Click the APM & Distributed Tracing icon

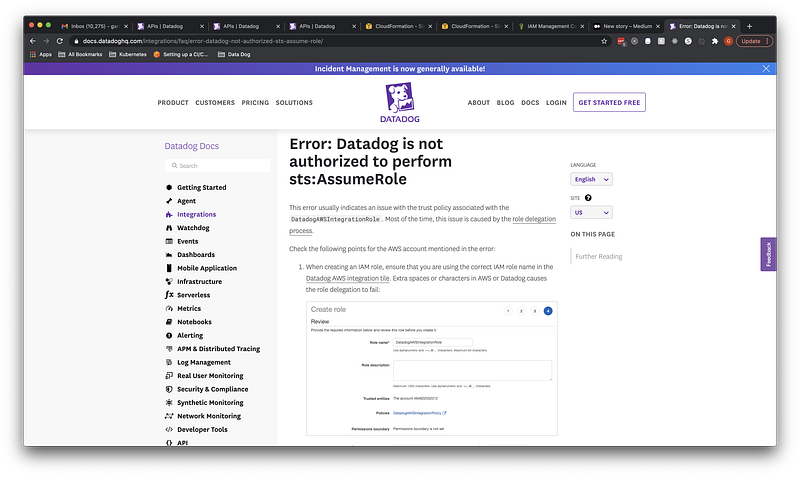coord(169,349)
